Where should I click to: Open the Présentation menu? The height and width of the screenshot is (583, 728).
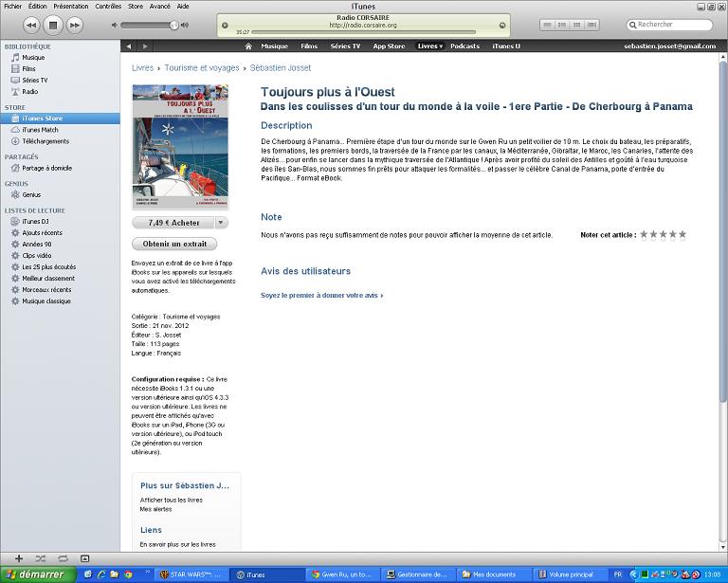coord(70,6)
